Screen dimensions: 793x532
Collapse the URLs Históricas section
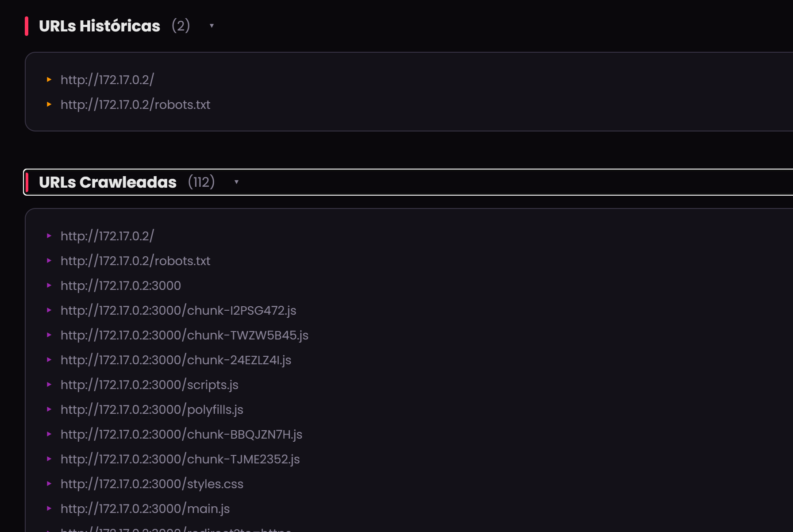pos(212,27)
